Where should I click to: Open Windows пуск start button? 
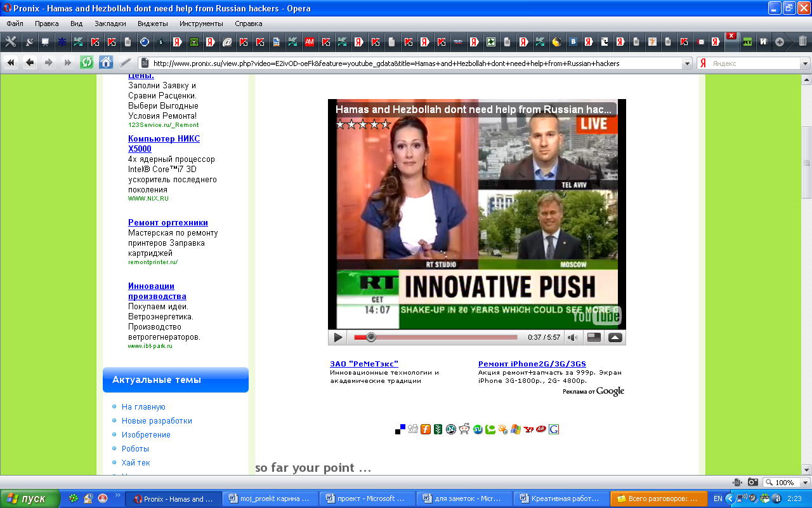coord(30,498)
